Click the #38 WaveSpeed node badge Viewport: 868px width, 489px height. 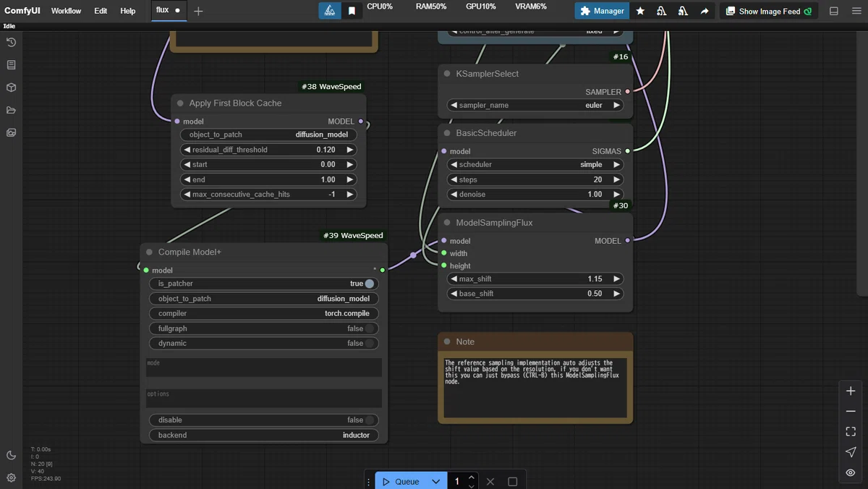[x=331, y=87]
